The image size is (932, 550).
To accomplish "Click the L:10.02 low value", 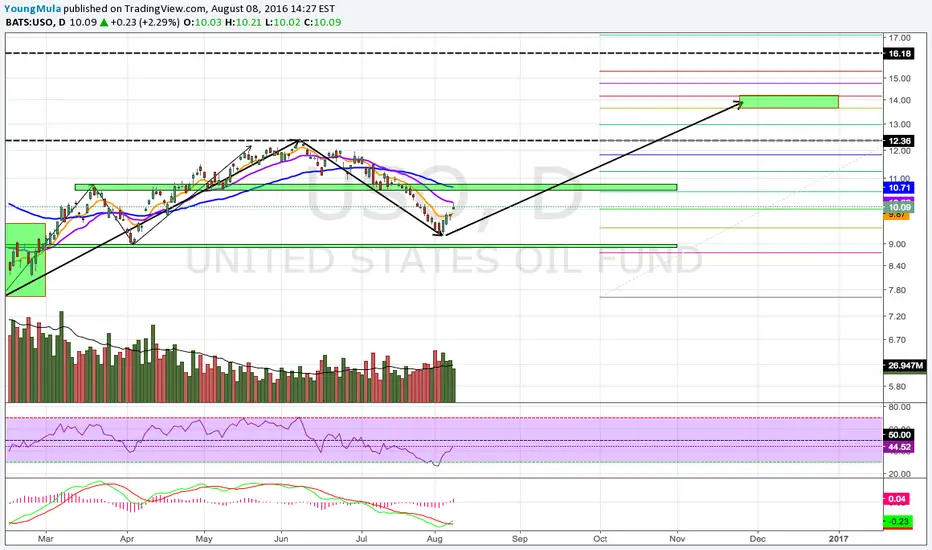I will (x=282, y=23).
